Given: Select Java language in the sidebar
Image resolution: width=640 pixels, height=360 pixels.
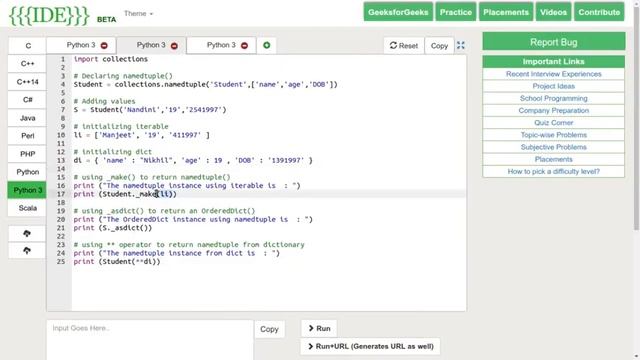Looking at the screenshot, I should (27, 118).
